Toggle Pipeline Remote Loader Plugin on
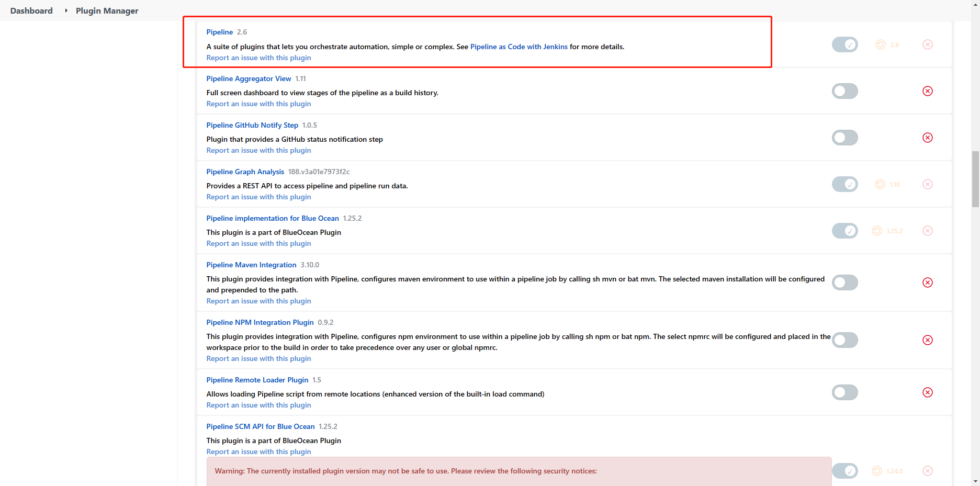This screenshot has width=980, height=486. pyautogui.click(x=844, y=392)
